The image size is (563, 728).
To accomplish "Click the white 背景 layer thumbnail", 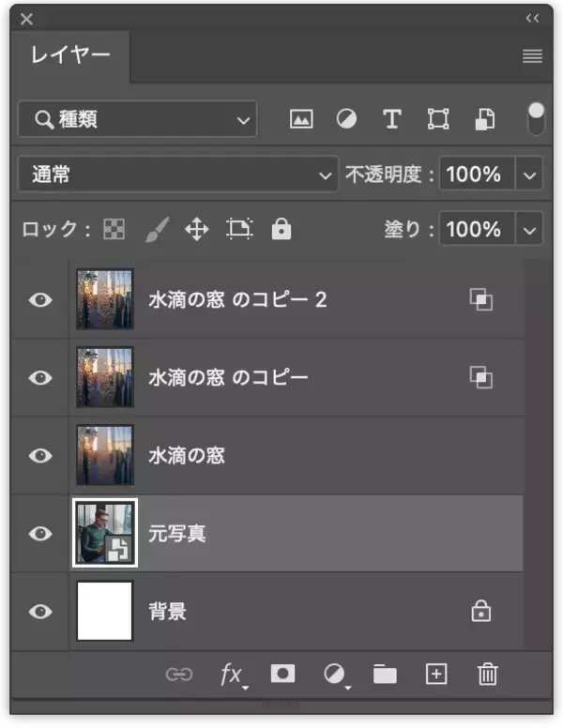I will [105, 611].
